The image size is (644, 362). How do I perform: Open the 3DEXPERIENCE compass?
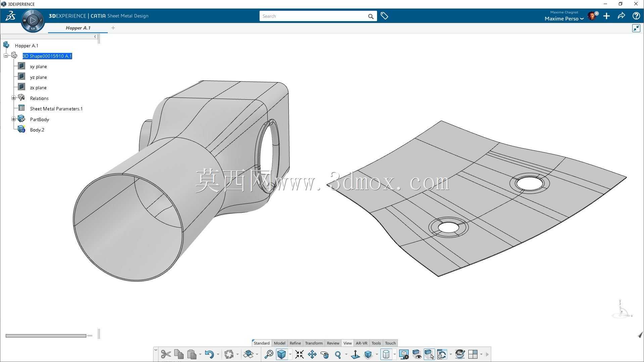pos(33,20)
